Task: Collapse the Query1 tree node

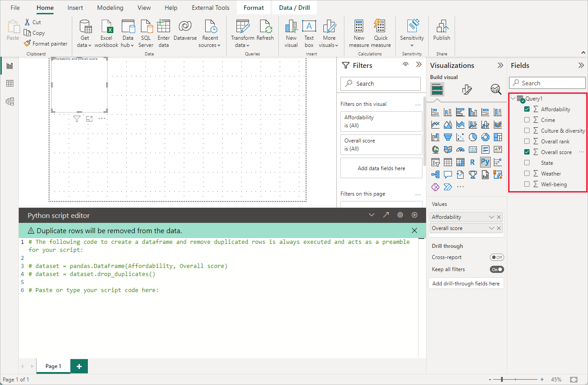Action: pos(513,98)
